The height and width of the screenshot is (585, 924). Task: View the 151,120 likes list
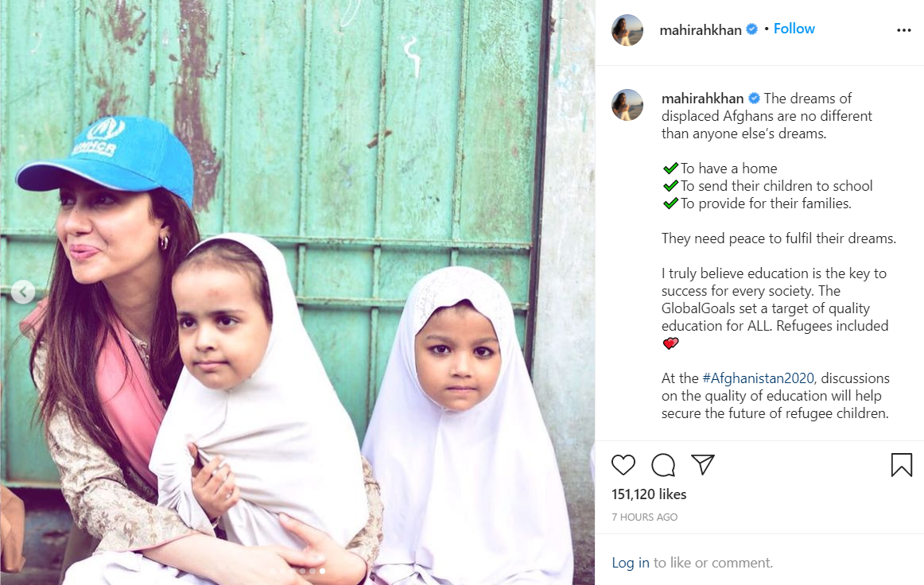point(649,494)
